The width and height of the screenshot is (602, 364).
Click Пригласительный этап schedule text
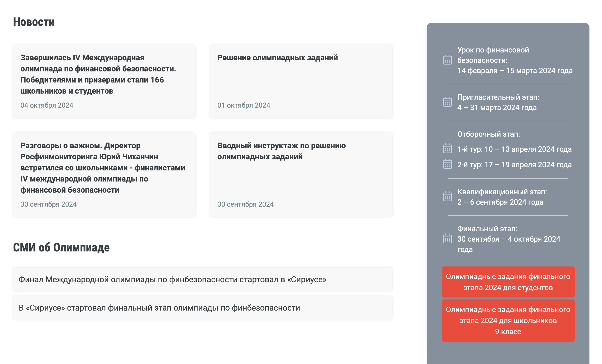pos(498,102)
